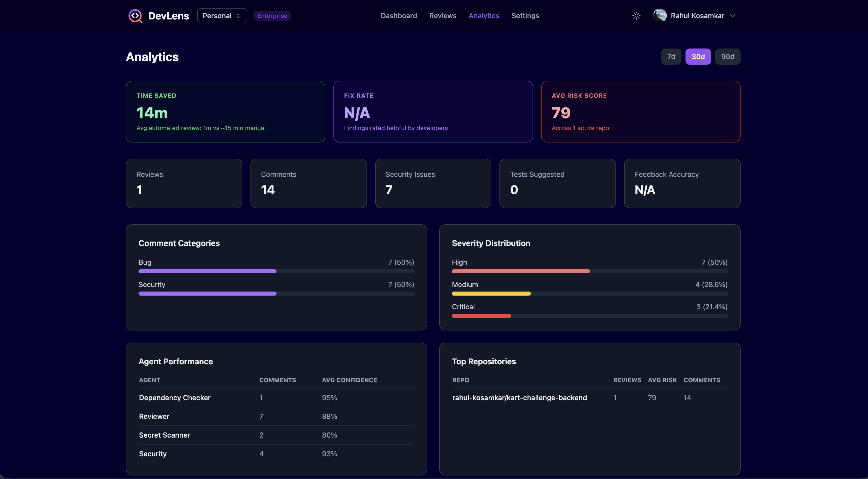Open the Personal workspace switcher dropdown

[x=222, y=16]
